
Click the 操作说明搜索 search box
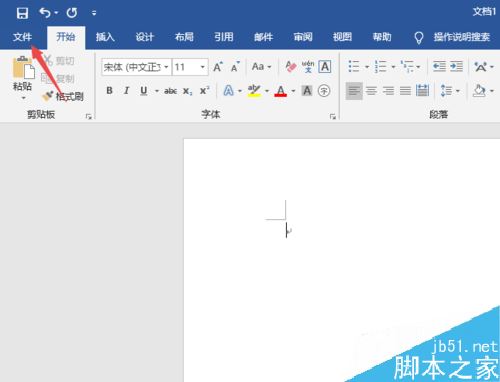(461, 37)
